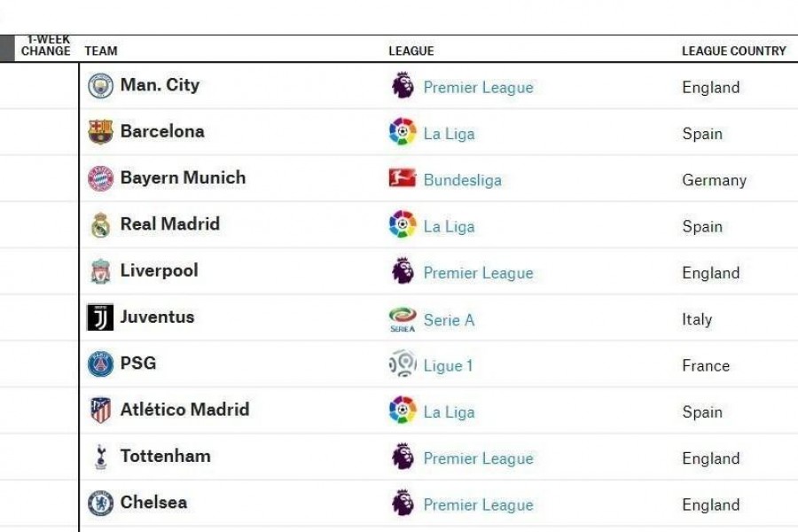The height and width of the screenshot is (532, 798).
Task: Click the Chelsea crest icon
Action: (x=100, y=503)
